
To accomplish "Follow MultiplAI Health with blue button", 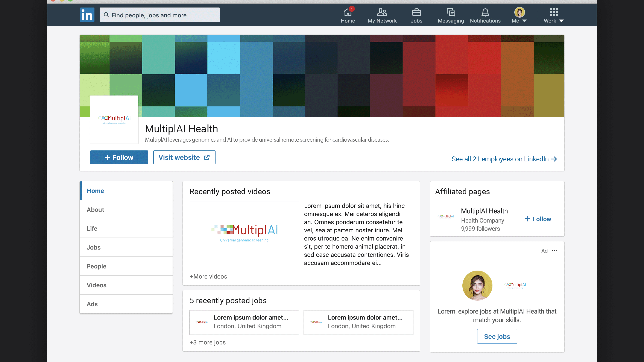I will pos(119,157).
